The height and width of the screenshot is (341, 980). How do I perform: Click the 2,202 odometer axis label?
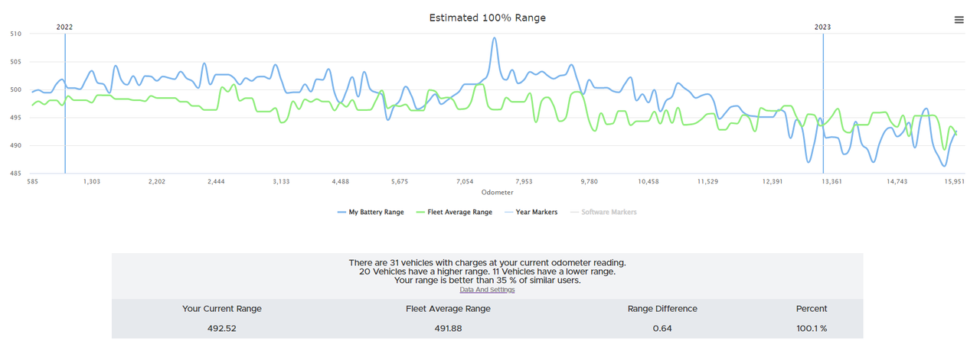click(x=157, y=182)
